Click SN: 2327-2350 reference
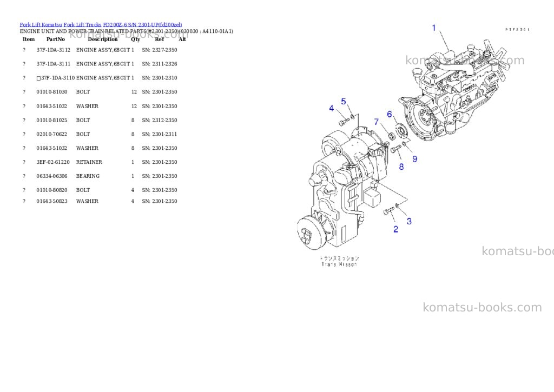The height and width of the screenshot is (392, 554). coord(160,50)
